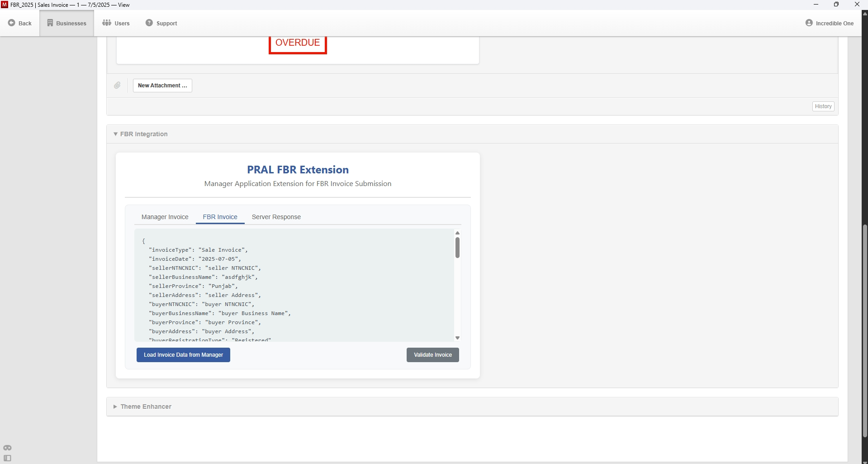Expand the Theme Enhancer section

coord(142,407)
